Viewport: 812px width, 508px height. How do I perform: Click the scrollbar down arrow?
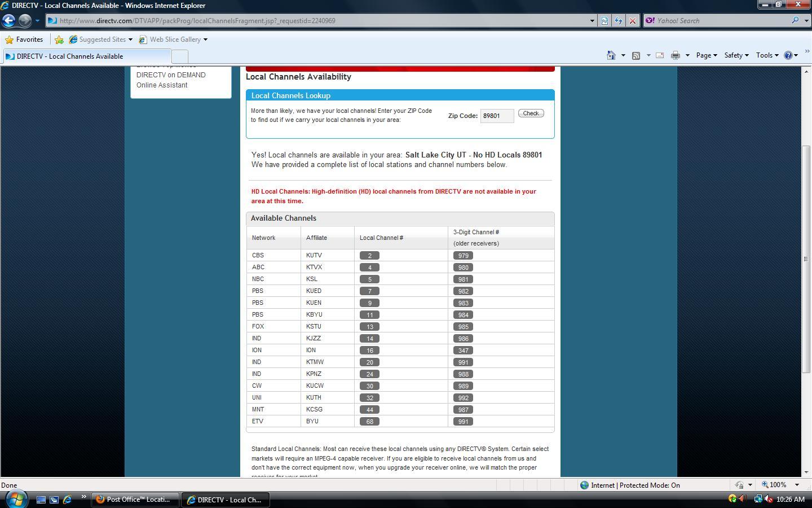pyautogui.click(x=806, y=472)
